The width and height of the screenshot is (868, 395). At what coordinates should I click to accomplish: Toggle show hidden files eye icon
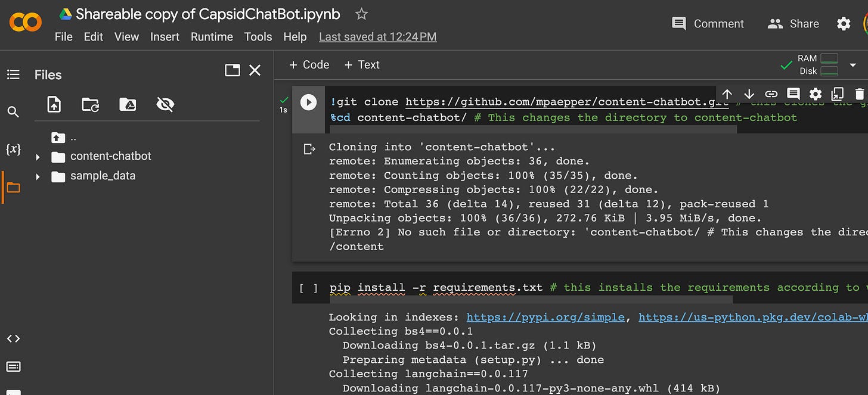[165, 105]
